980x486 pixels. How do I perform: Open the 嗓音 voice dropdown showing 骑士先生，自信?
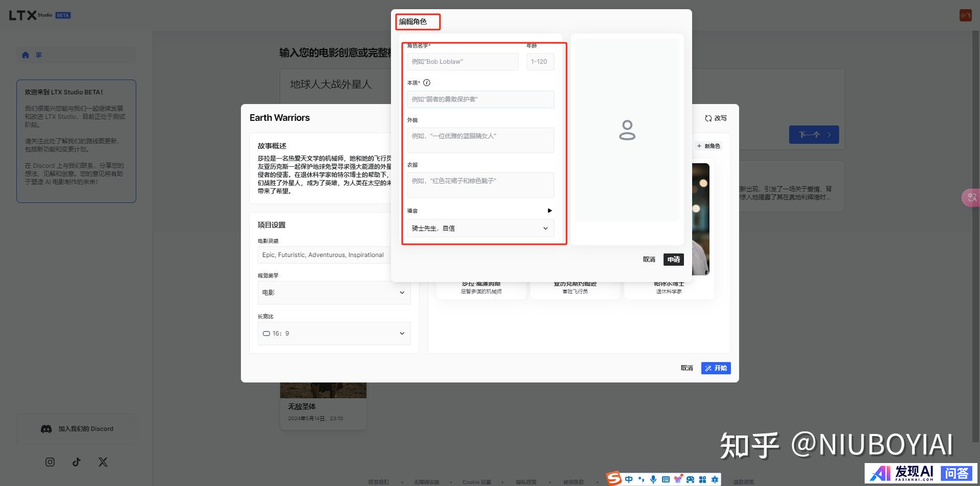(480, 228)
